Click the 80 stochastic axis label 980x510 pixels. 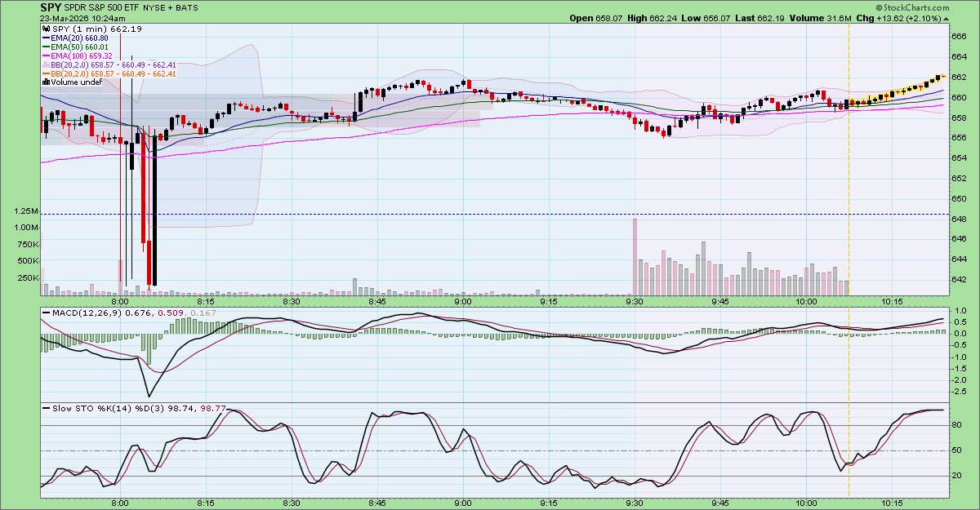(957, 425)
